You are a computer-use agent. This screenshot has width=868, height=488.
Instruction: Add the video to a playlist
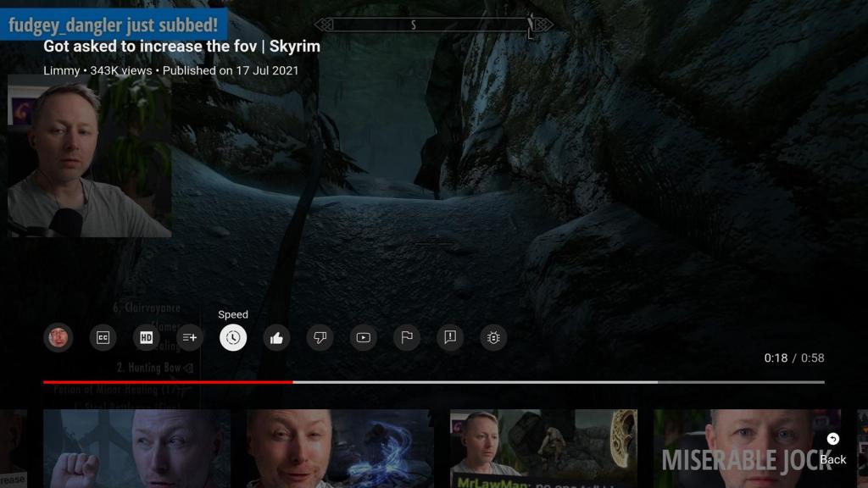click(190, 337)
